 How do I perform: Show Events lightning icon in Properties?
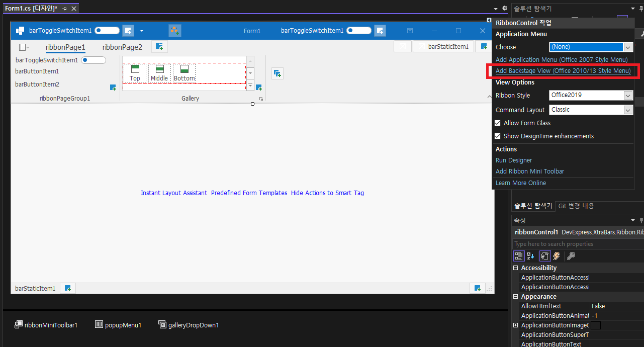point(557,256)
